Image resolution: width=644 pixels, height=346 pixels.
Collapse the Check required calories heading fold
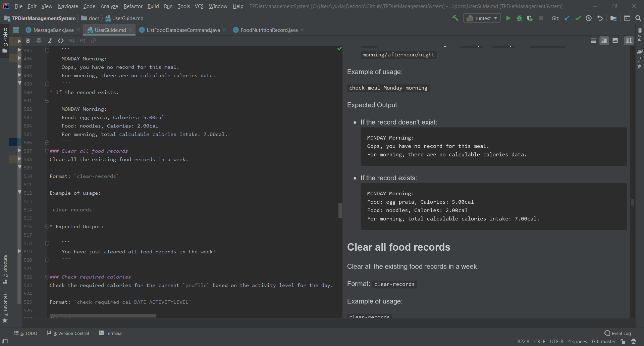pyautogui.click(x=47, y=277)
